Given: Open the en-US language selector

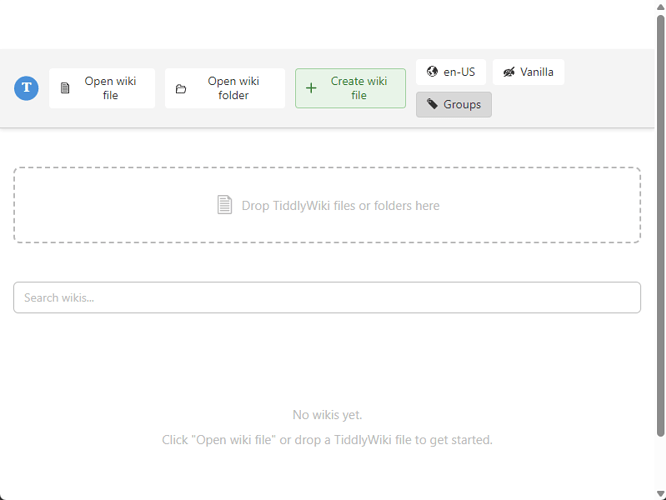Looking at the screenshot, I should 451,72.
